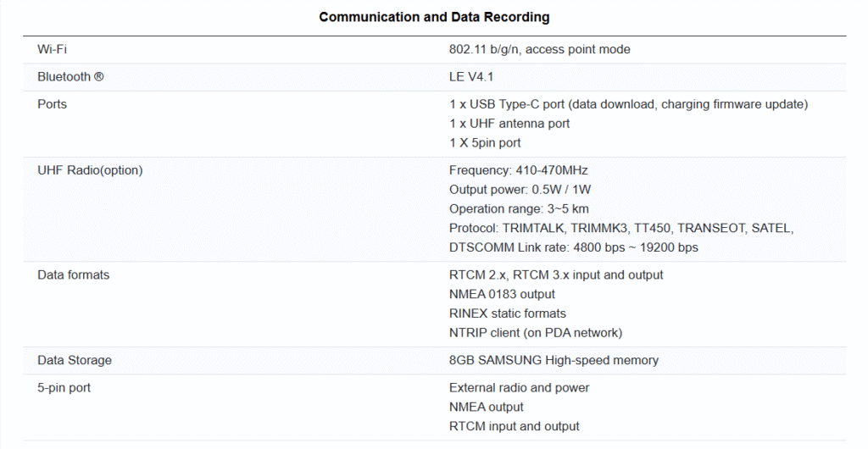Click the Ports row label
The height and width of the screenshot is (449, 868).
pos(52,104)
